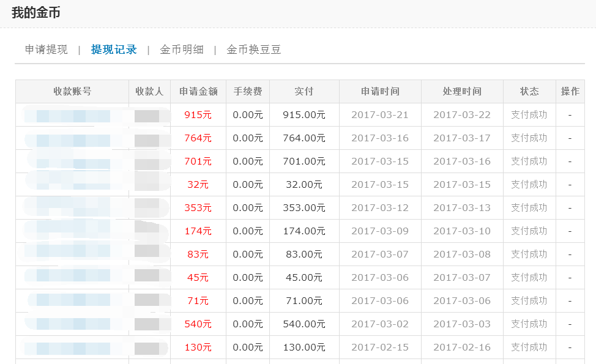
Task: Click application date 2017-03-16
Action: [380, 138]
